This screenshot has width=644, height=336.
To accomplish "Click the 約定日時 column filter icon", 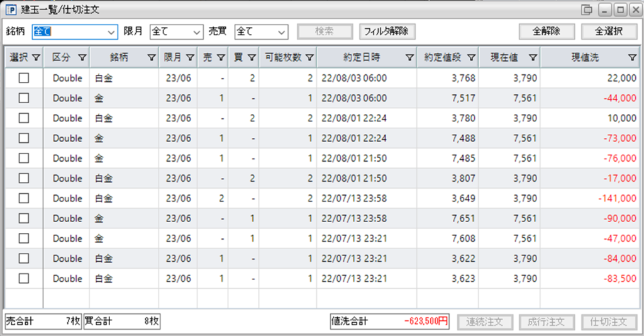I will 409,57.
